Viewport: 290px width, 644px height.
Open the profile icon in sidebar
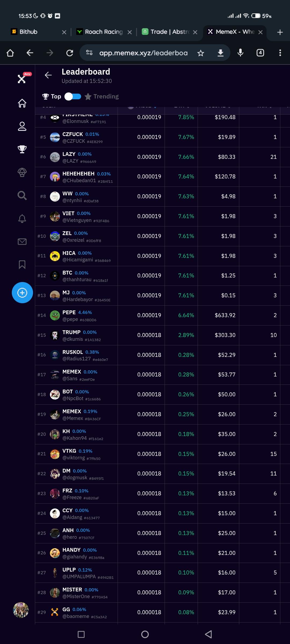[22, 126]
